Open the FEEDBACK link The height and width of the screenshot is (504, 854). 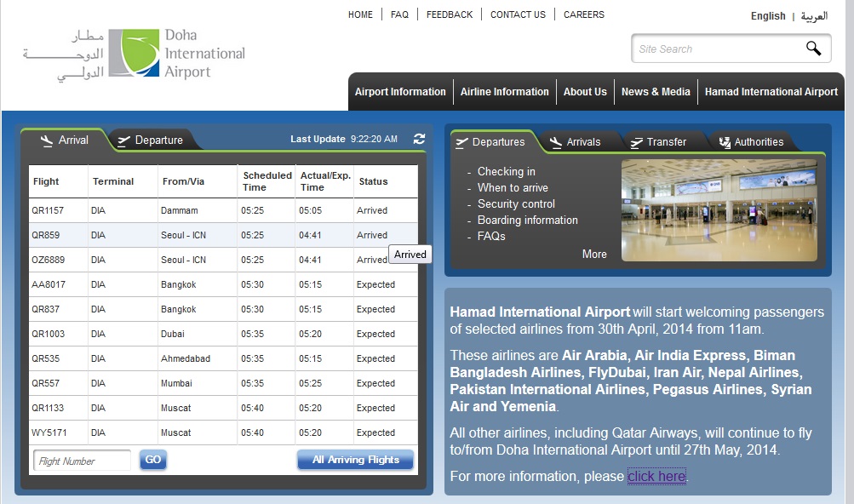coord(450,14)
